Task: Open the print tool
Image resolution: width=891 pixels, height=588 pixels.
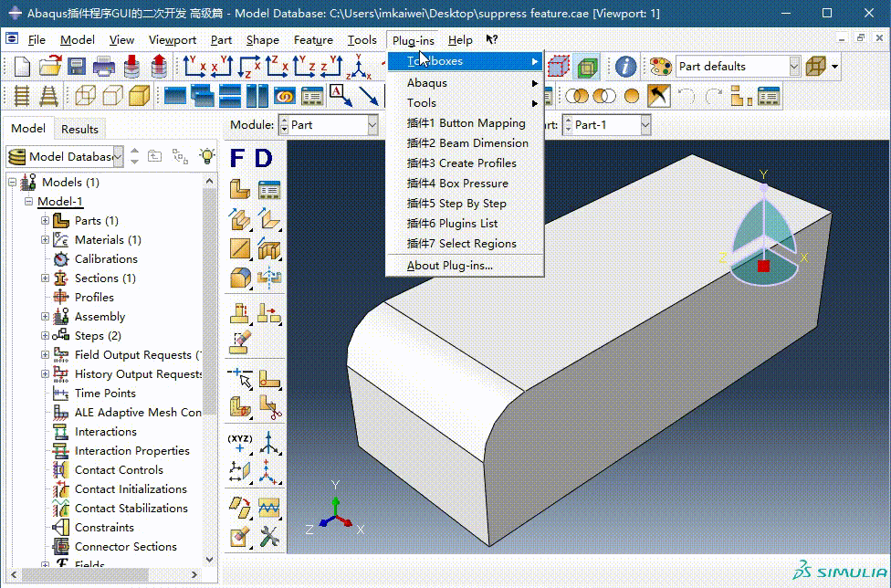Action: (x=102, y=67)
